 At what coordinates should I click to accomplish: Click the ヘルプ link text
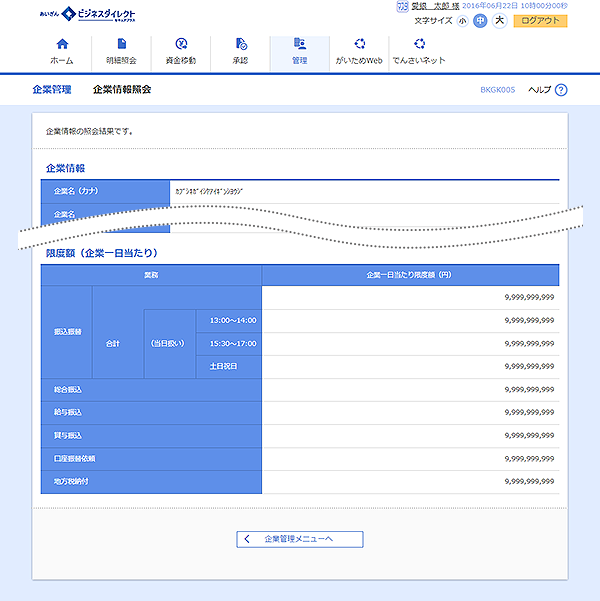[x=539, y=90]
